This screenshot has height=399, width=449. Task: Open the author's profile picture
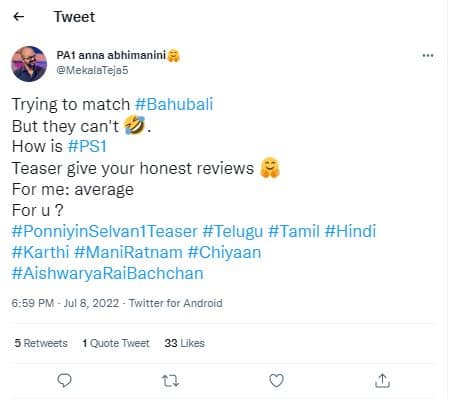tap(29, 64)
